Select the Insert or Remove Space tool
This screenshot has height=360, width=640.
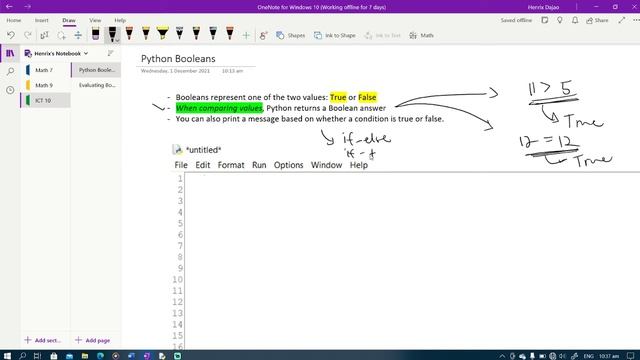pyautogui.click(x=78, y=36)
